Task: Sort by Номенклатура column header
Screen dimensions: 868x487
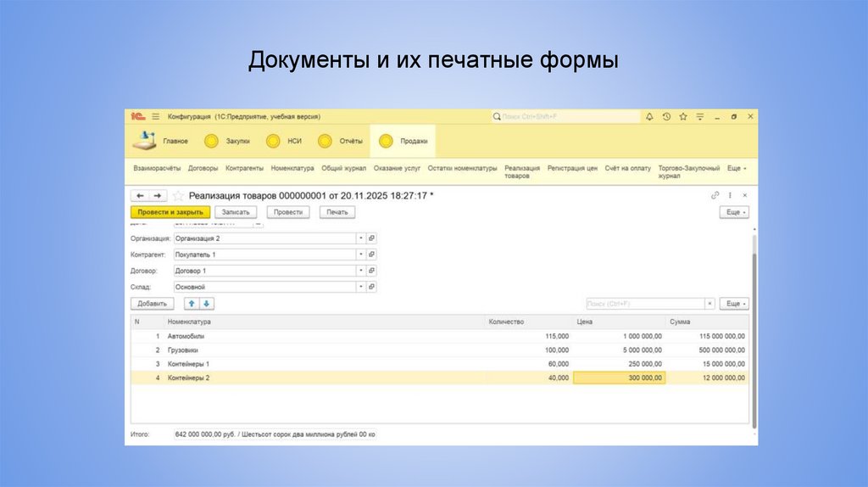Action: coord(325,322)
